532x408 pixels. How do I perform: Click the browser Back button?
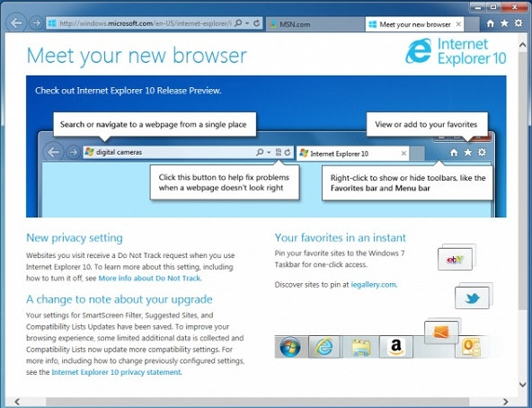click(x=16, y=23)
